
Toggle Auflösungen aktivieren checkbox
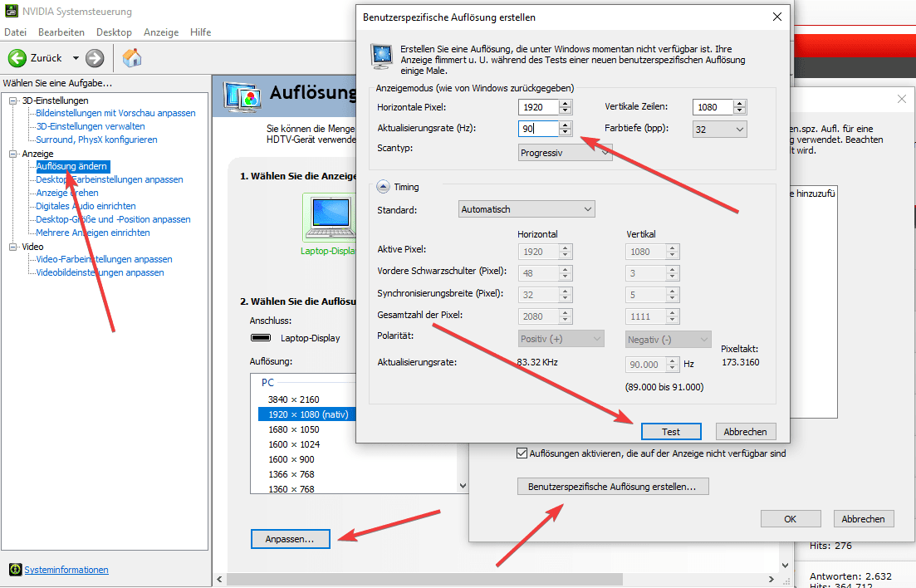click(522, 453)
